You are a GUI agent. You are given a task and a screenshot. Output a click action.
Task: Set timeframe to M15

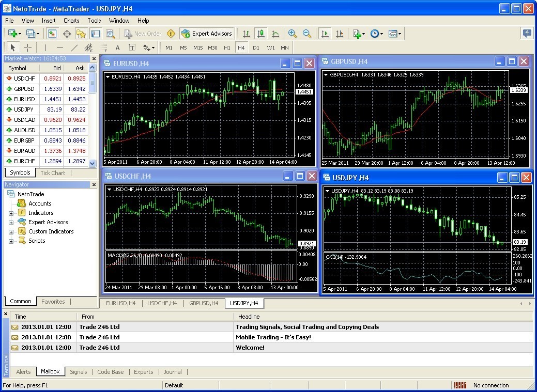[x=198, y=48]
